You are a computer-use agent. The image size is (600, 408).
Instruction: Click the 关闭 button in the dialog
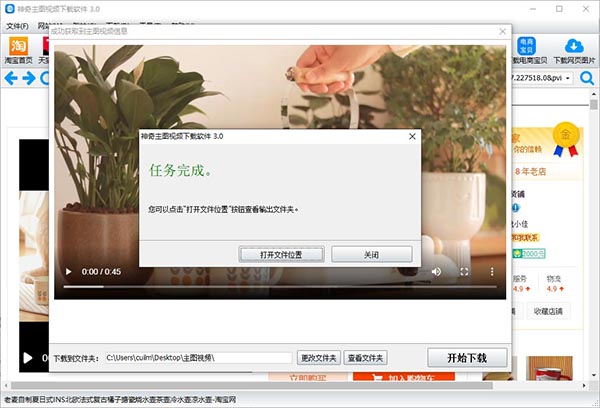[371, 255]
